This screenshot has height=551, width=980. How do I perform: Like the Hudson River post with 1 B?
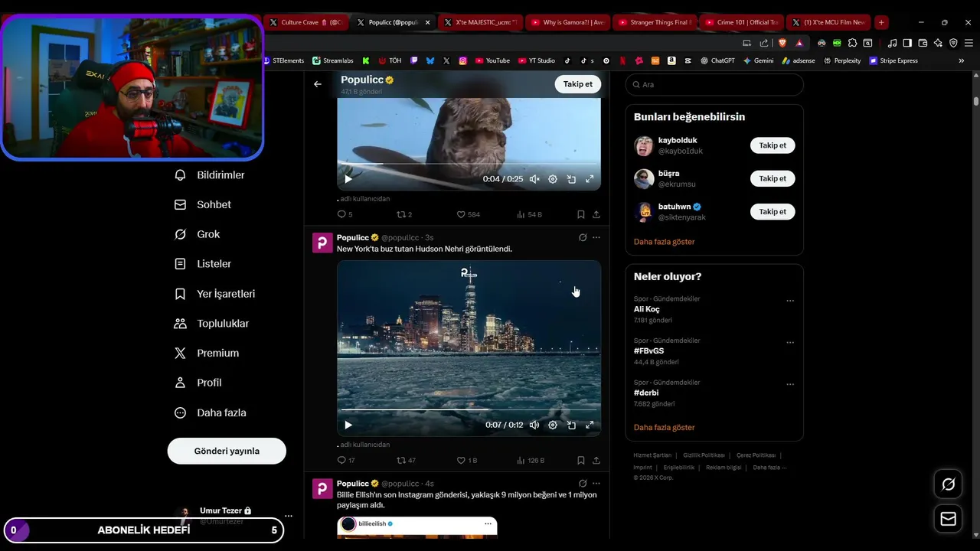[x=467, y=460]
